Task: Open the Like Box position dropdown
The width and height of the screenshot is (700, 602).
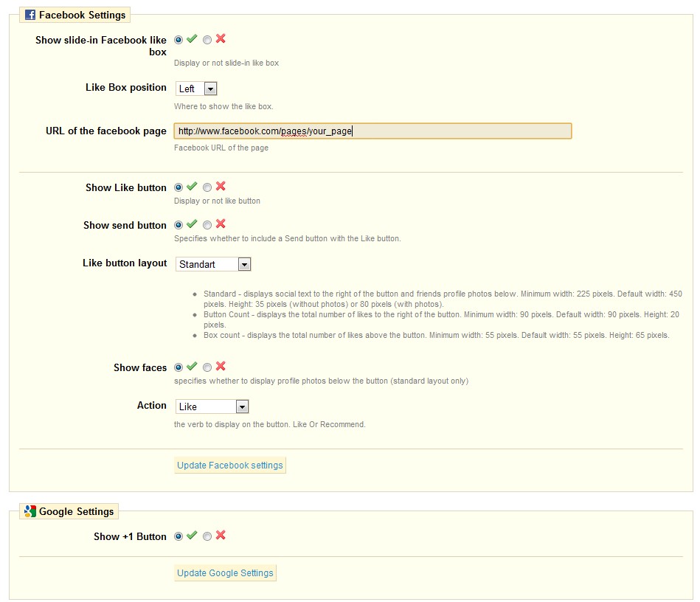Action: 196,89
